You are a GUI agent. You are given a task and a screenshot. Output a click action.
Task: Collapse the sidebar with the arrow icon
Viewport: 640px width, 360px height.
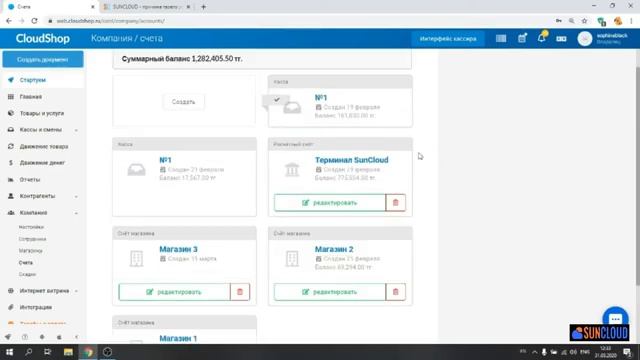pos(77,337)
